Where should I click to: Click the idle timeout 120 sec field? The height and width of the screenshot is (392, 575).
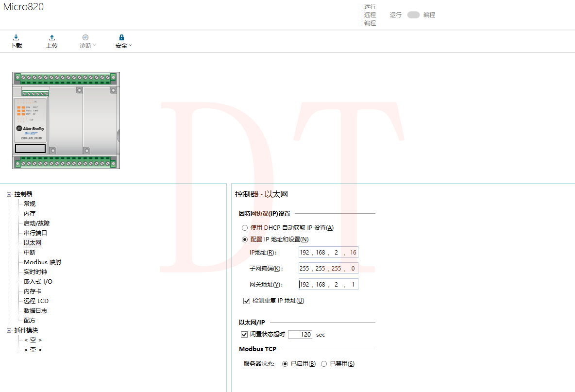(x=300, y=334)
